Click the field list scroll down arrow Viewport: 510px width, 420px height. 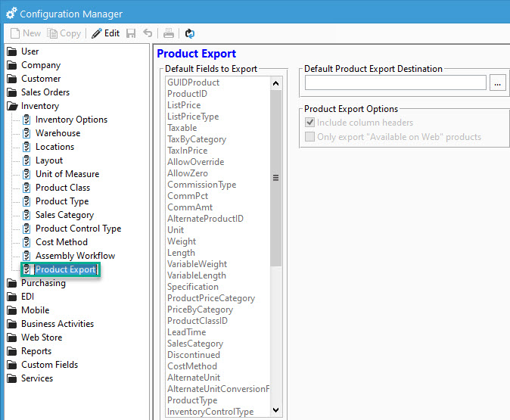point(275,410)
